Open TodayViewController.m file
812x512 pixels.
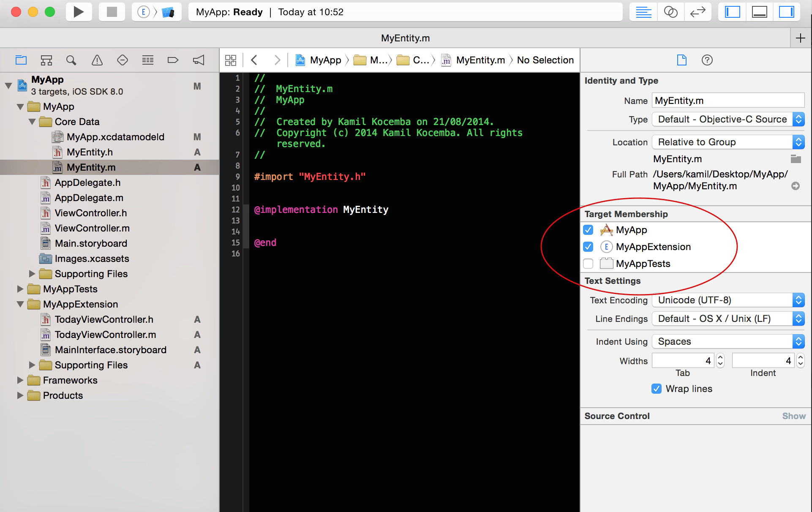click(109, 335)
